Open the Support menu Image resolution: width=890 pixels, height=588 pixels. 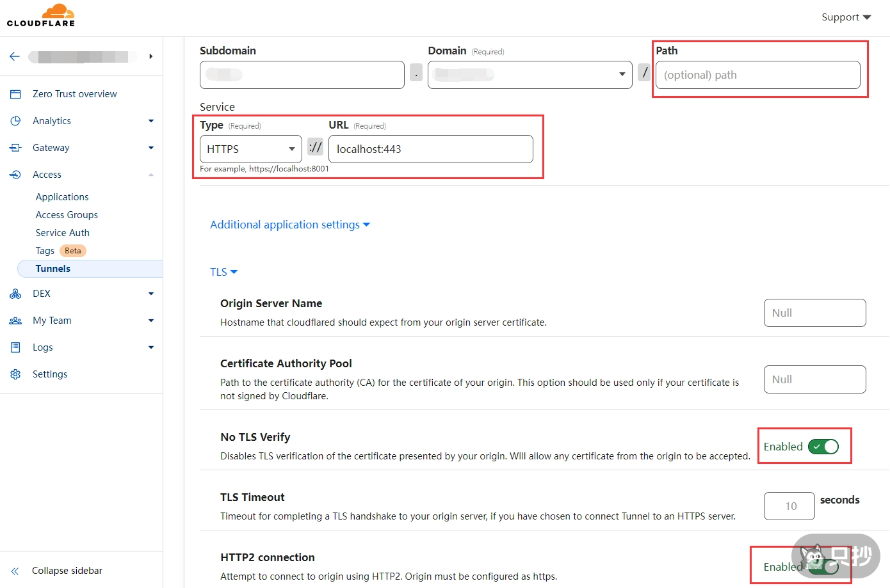pyautogui.click(x=846, y=17)
